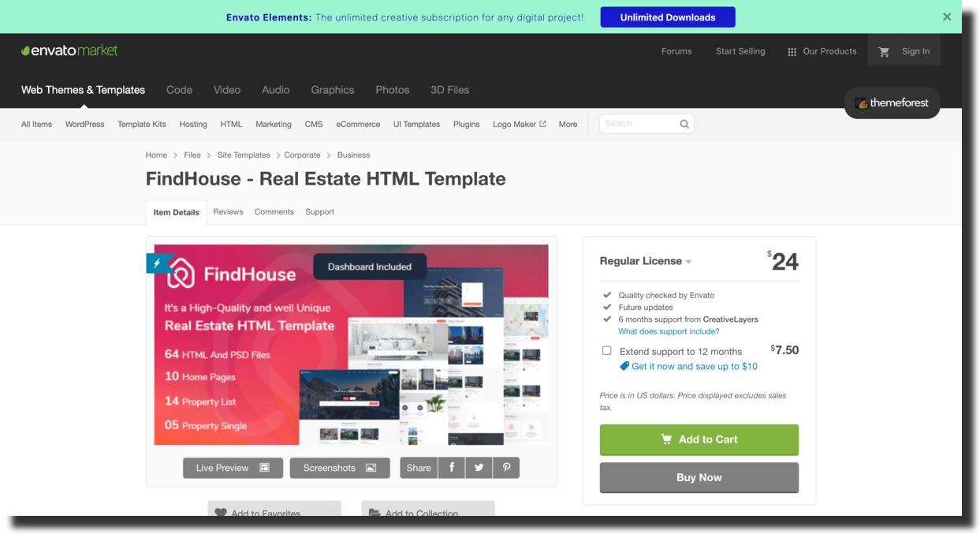980x534 pixels.
Task: Click the Add to Cart button
Action: click(x=699, y=439)
